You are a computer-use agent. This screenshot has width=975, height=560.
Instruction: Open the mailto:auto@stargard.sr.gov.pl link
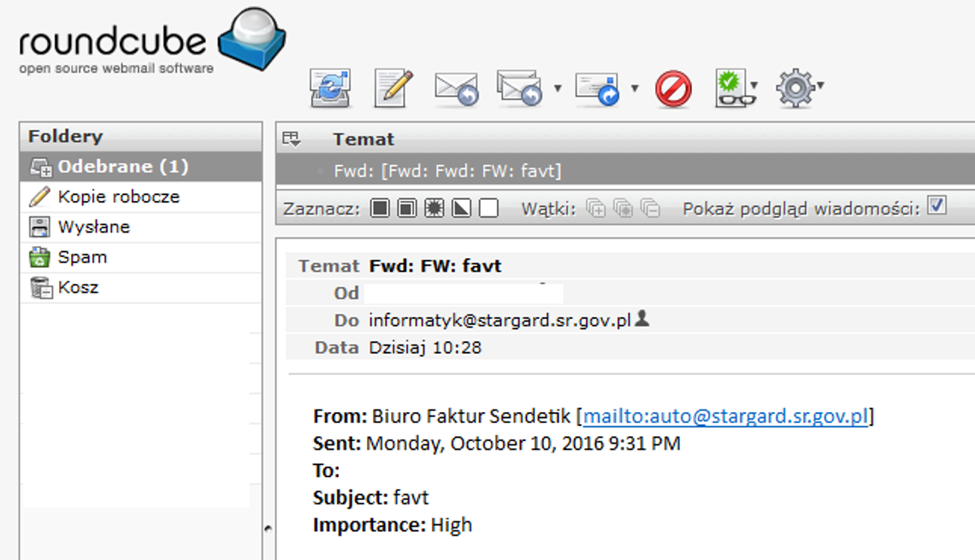725,416
